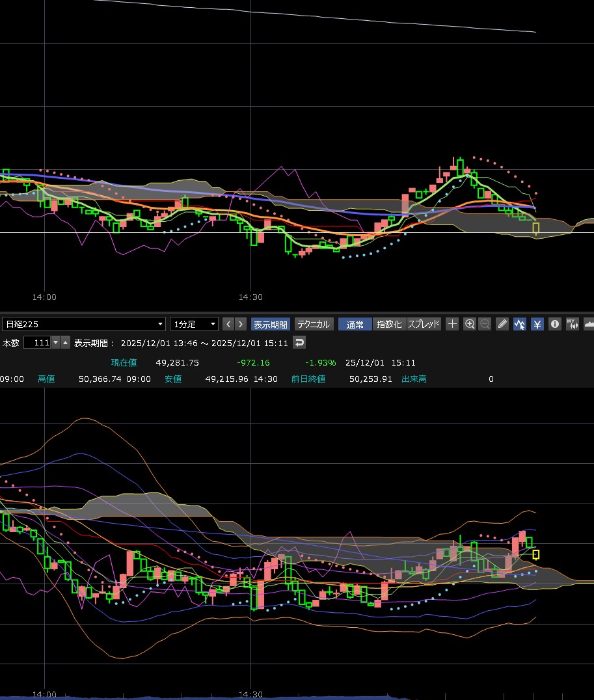Open the 日経225 symbol dropdown

point(84,324)
